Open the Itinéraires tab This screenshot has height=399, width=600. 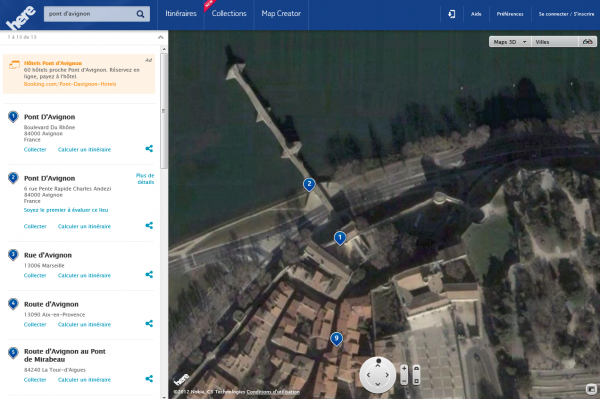coord(181,14)
